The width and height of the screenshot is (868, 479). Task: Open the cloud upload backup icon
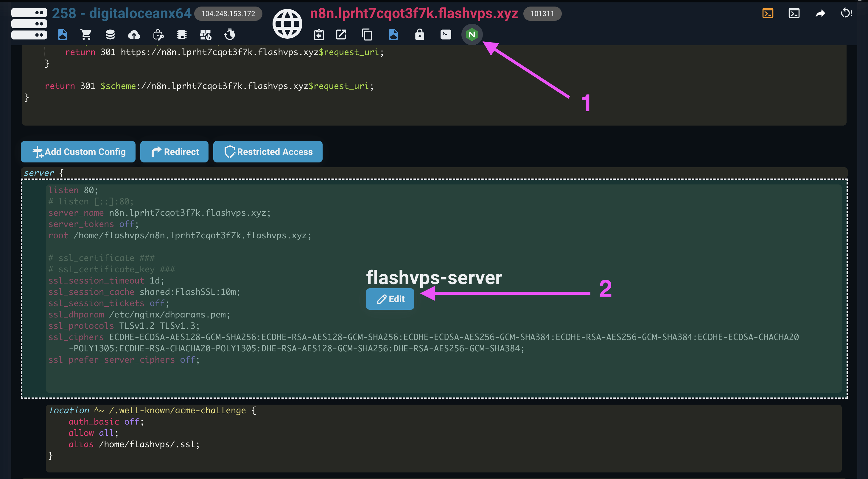[134, 34]
